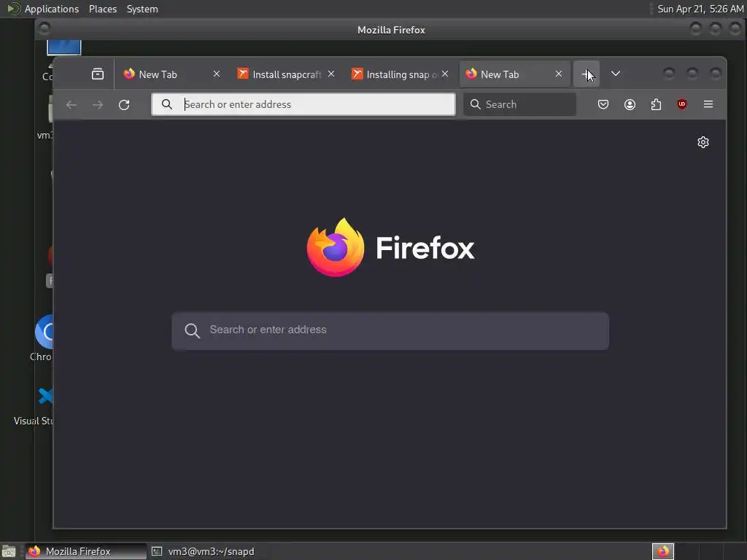Go back one page
The image size is (747, 560).
click(x=71, y=104)
